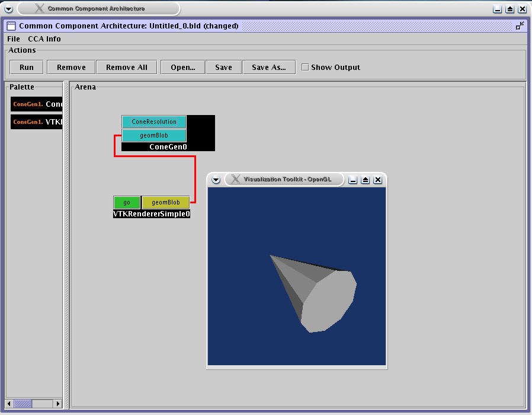Open the CCA Info menu
Viewport: 532px width, 415px height.
pyautogui.click(x=44, y=39)
